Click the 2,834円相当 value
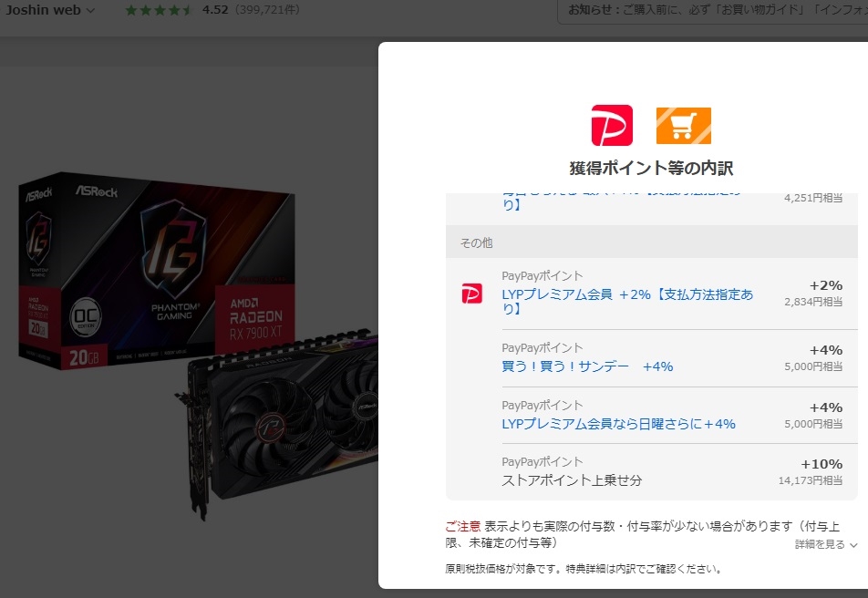The image size is (868, 598). click(x=813, y=302)
